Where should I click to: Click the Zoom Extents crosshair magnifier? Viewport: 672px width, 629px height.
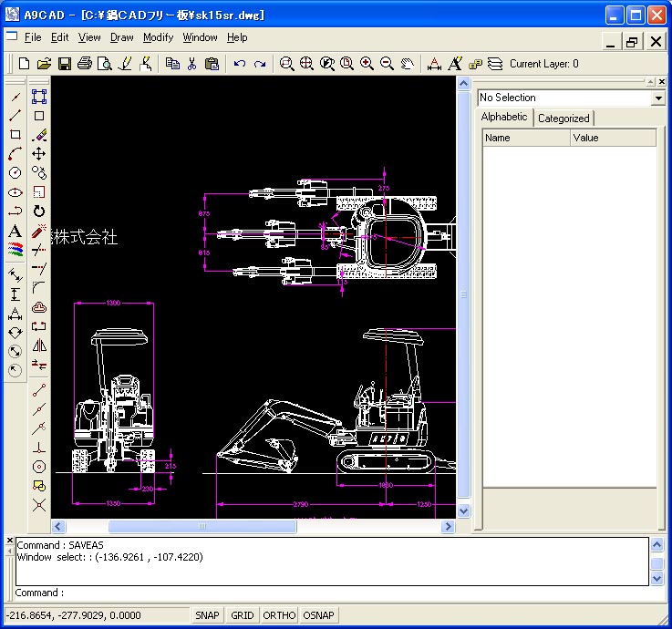(x=306, y=64)
